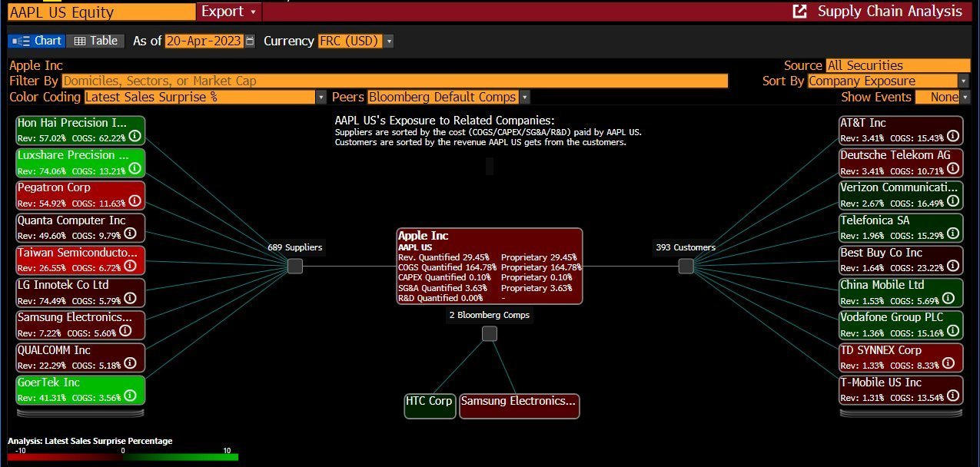The height and width of the screenshot is (467, 980).
Task: Open info icon on Vodafone Group card
Action: (953, 330)
